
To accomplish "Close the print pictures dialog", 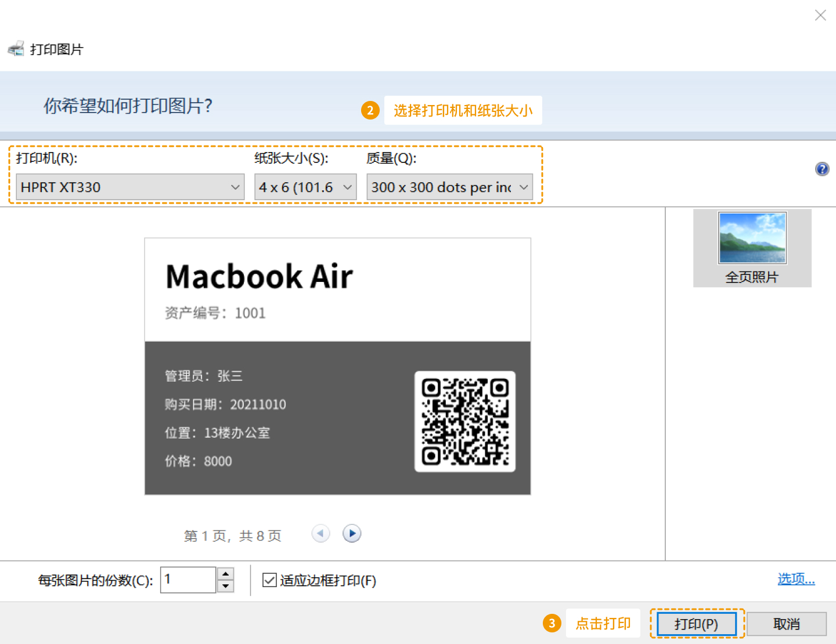I will point(820,15).
